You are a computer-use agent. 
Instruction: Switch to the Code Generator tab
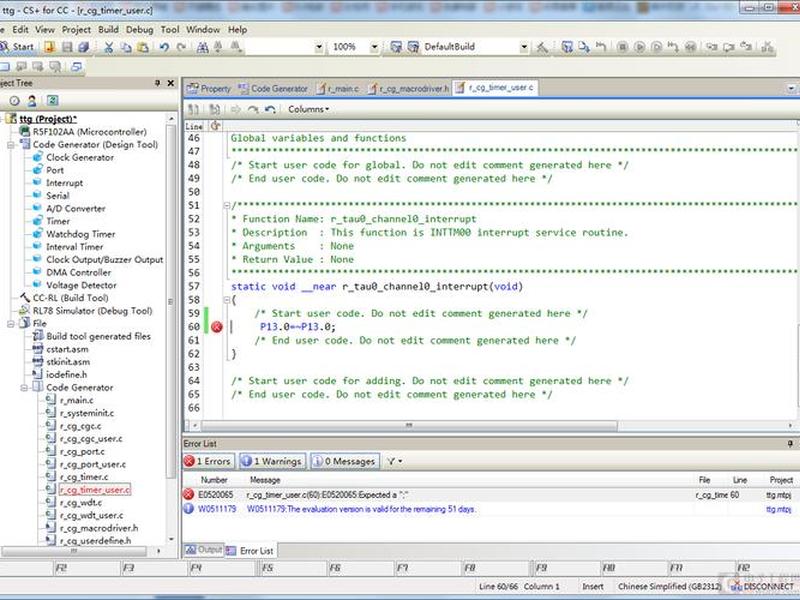click(x=273, y=89)
